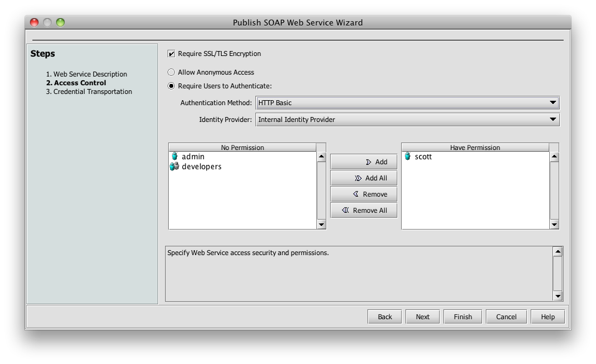Open the Identity Provider dropdown
This screenshot has height=364, width=596.
407,119
